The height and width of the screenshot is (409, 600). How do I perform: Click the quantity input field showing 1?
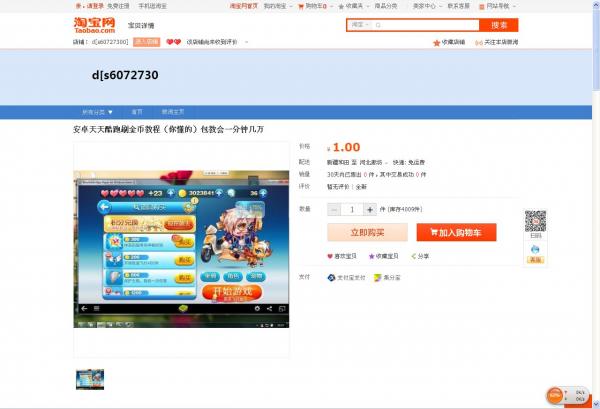(352, 210)
